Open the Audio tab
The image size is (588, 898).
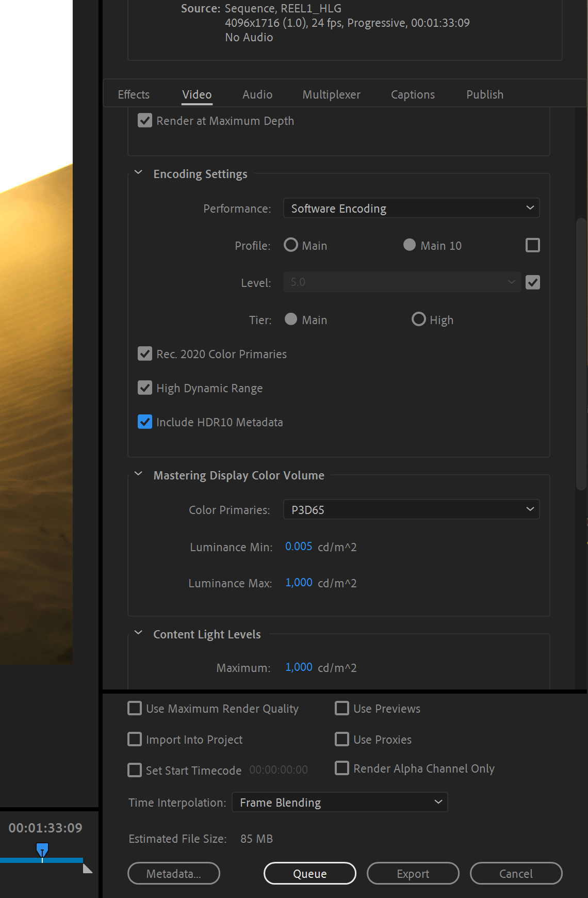click(257, 94)
